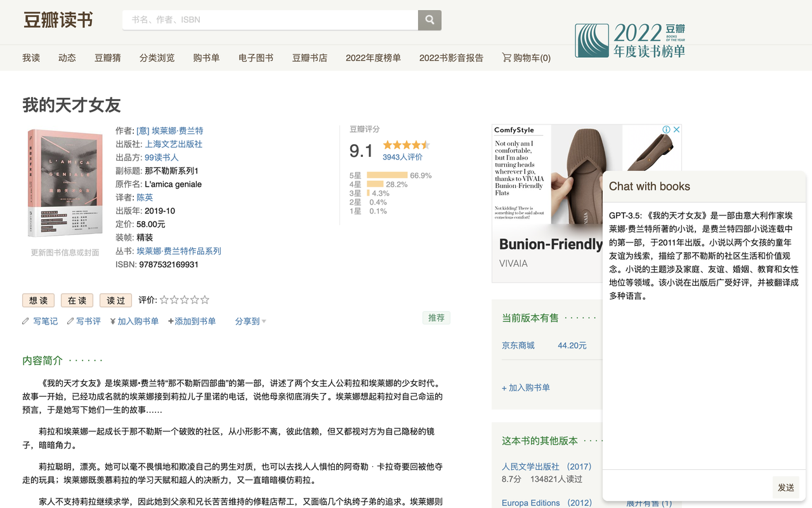
Task: Close the VIVAIA advertisement
Action: [x=676, y=130]
